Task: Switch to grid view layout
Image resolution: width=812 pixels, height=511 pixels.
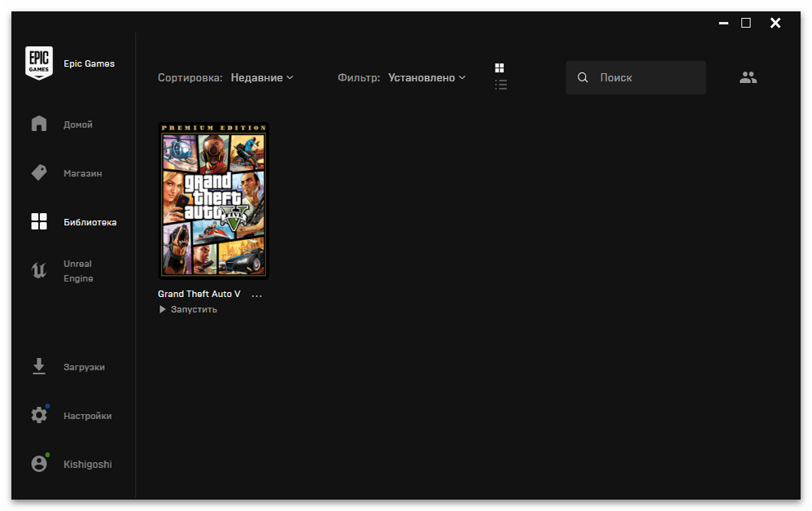Action: point(500,68)
